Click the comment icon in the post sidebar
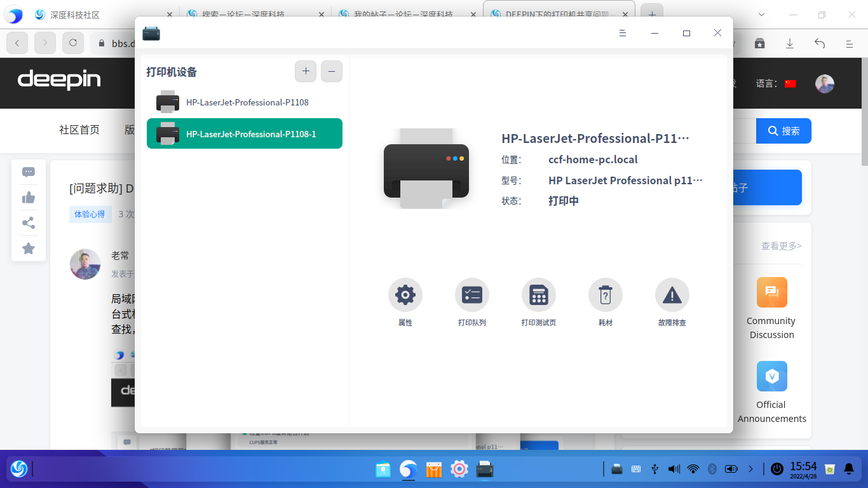This screenshot has width=868, height=488. point(29,172)
